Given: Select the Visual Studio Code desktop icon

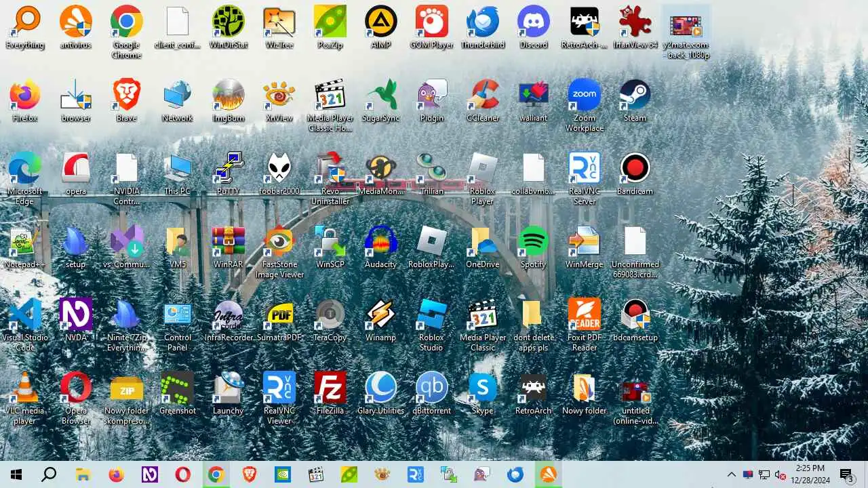Looking at the screenshot, I should (25, 325).
